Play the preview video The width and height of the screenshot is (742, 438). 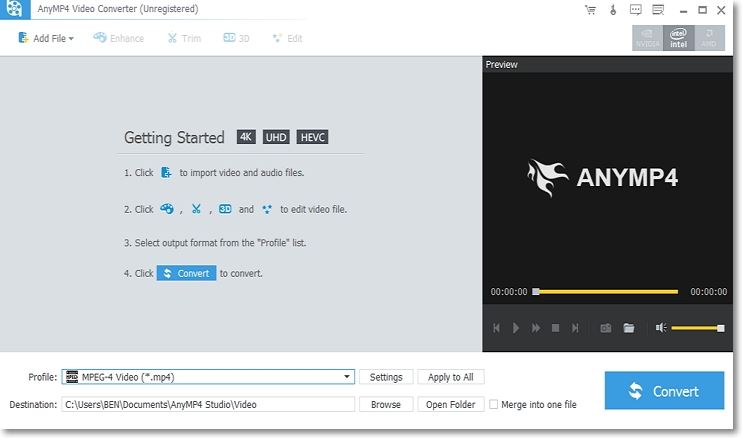[x=516, y=328]
